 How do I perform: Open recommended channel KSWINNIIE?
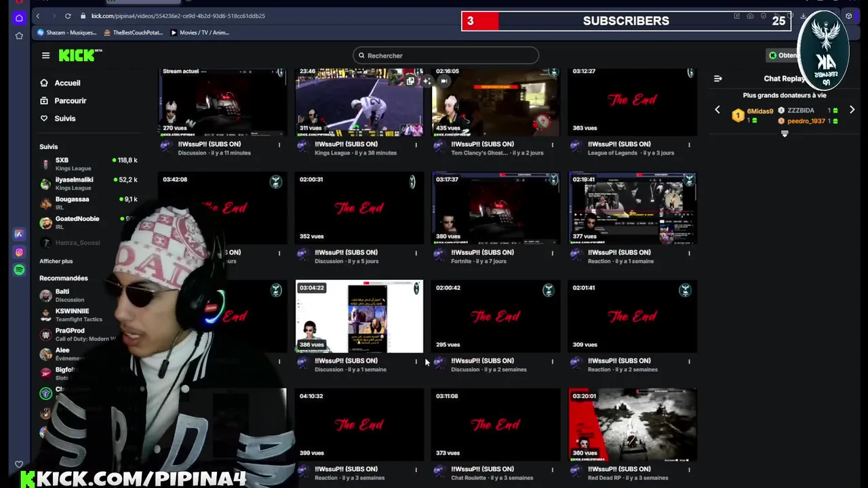(x=71, y=314)
